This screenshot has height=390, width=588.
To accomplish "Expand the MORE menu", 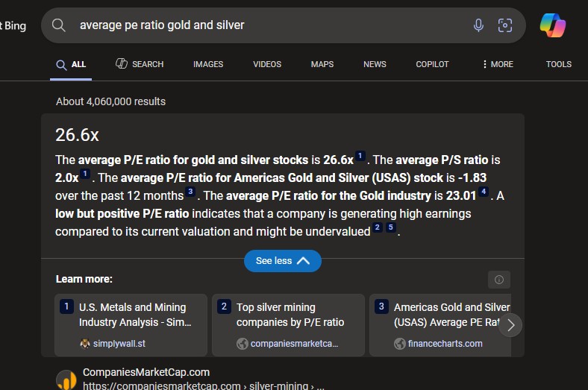I will tap(497, 64).
